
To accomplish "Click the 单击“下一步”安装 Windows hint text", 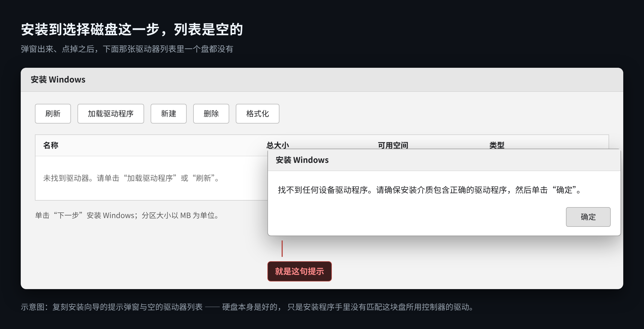I will [127, 216].
